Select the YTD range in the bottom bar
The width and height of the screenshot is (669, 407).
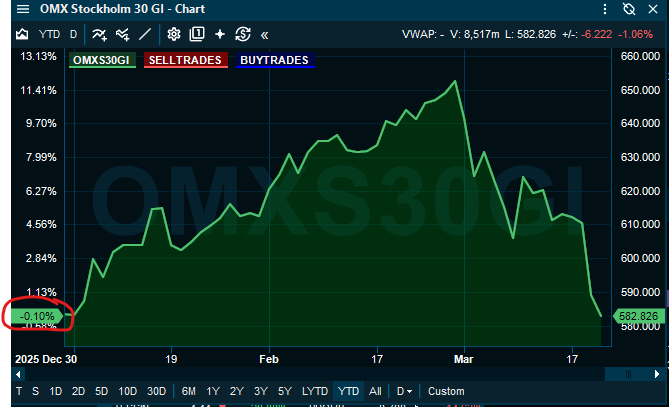point(348,391)
